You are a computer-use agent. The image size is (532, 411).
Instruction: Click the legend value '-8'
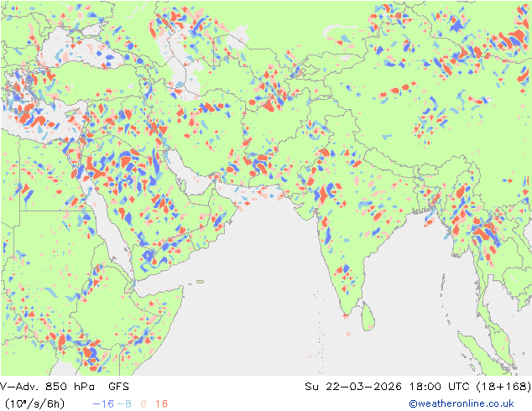(x=124, y=403)
